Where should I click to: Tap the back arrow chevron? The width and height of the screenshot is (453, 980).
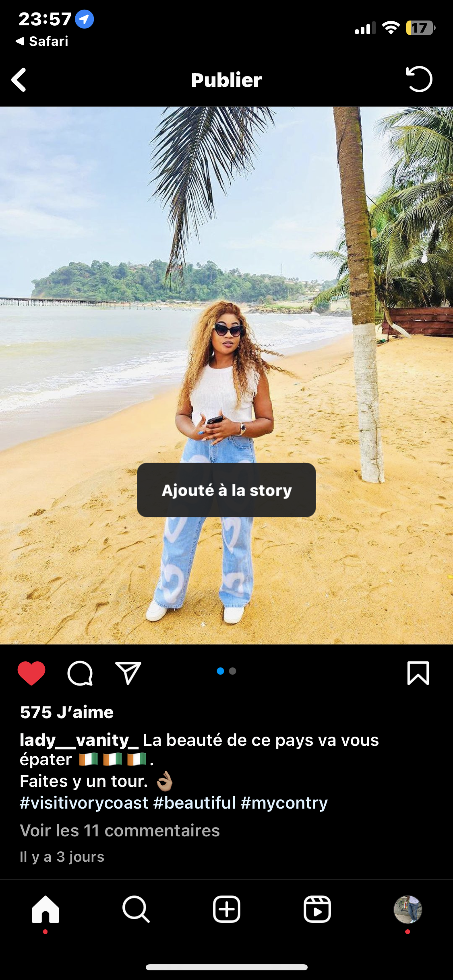pos(19,80)
